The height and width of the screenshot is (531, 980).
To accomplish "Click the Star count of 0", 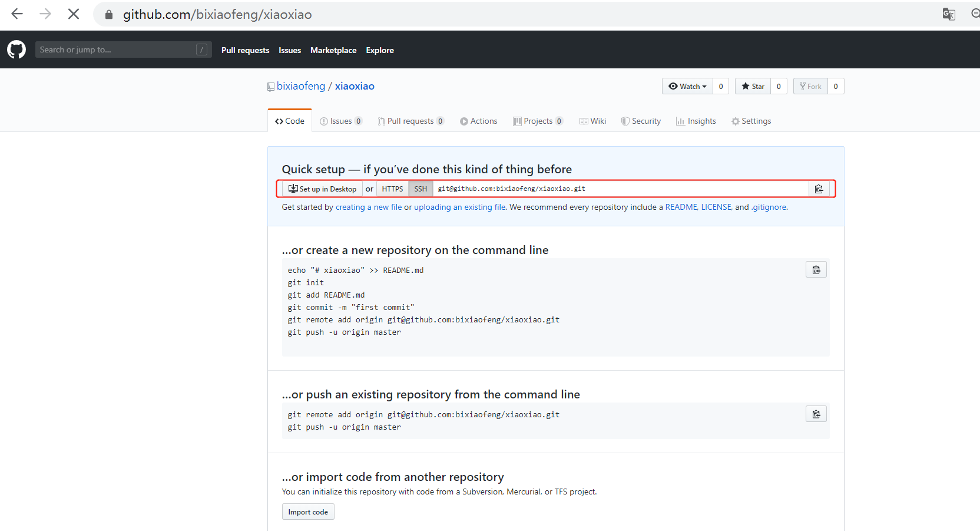I will (779, 87).
